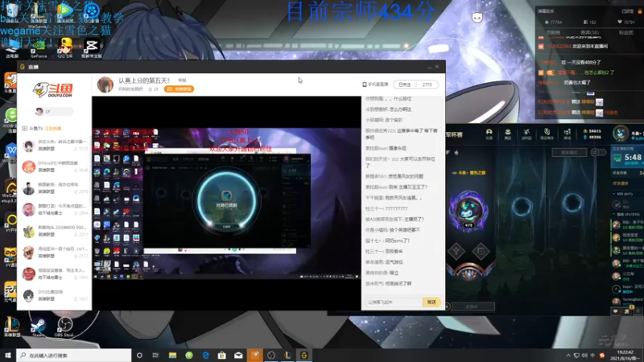Viewport: 644px width, 362px height.
Task: Open File Explorer from the taskbar
Action: 172,355
